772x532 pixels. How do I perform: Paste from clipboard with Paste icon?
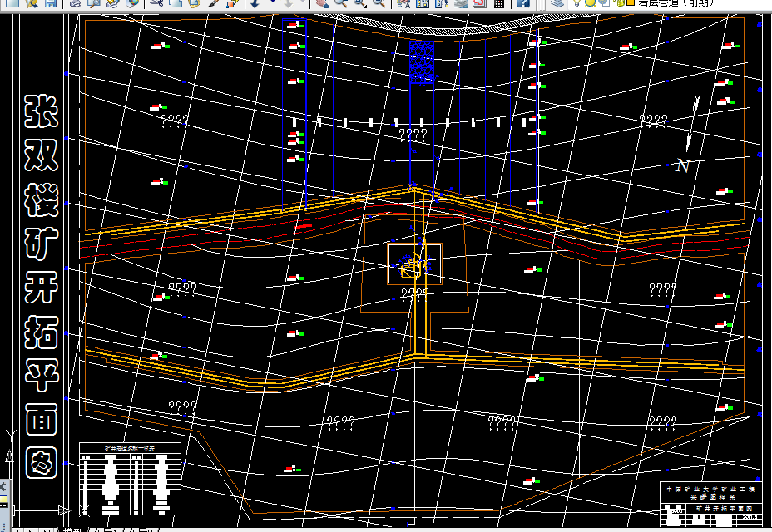click(194, 3)
